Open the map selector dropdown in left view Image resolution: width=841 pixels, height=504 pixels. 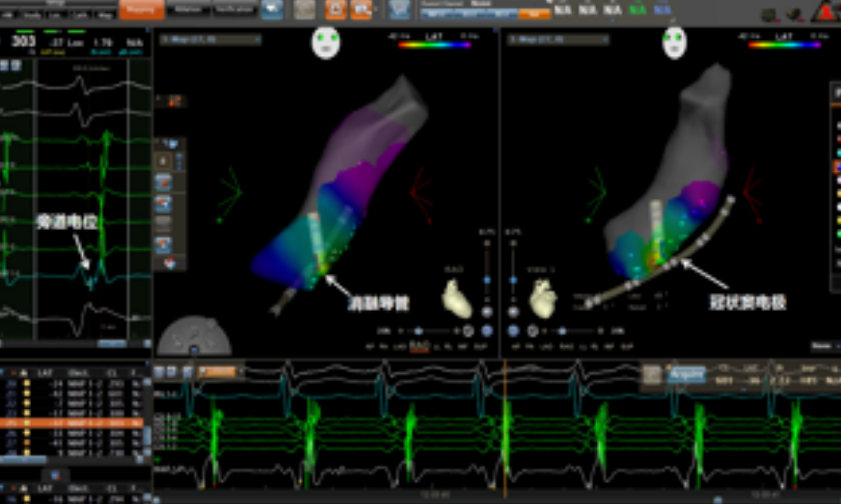[x=210, y=39]
